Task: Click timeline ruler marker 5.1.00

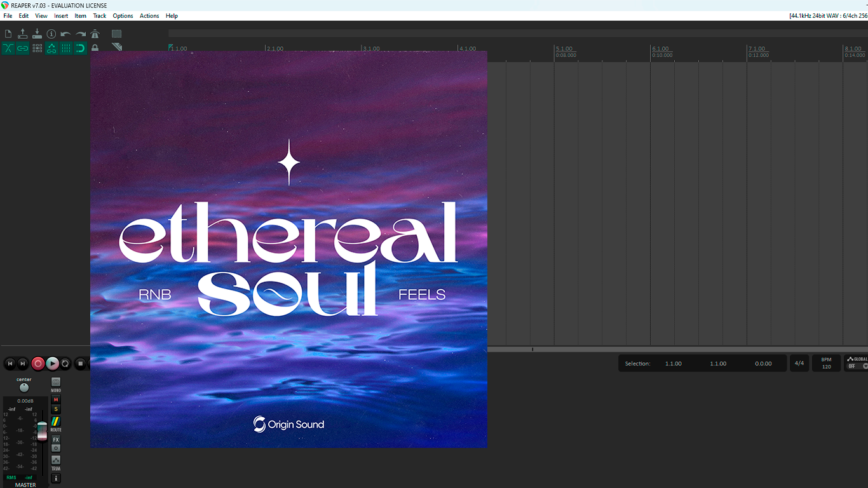Action: pos(564,49)
